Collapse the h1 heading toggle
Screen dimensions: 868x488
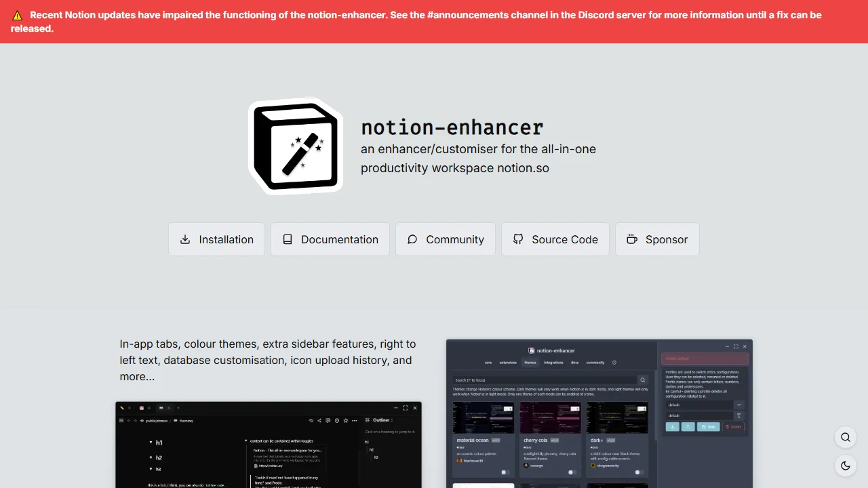(151, 442)
